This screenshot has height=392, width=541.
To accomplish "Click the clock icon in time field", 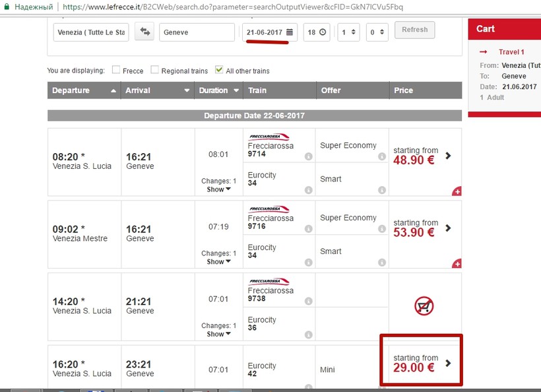I will (323, 32).
